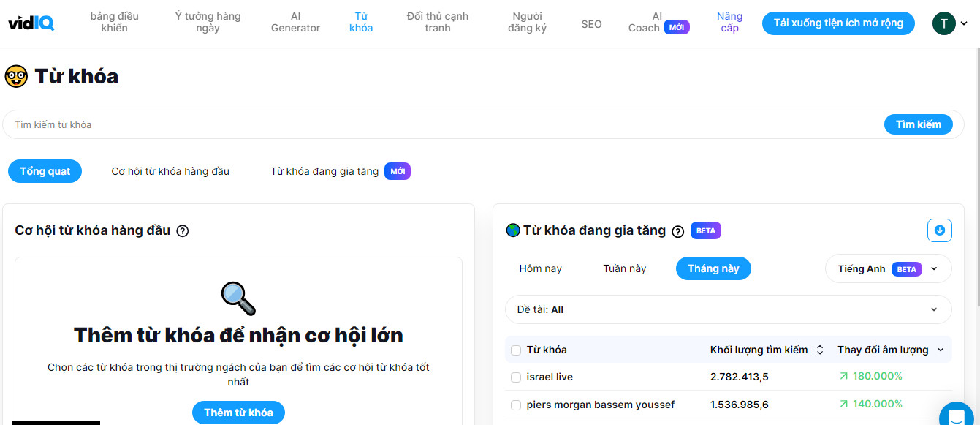Image resolution: width=980 pixels, height=425 pixels.
Task: Click help icon beside Cơ hội từ khóa hàng đầu
Action: pyautogui.click(x=183, y=231)
